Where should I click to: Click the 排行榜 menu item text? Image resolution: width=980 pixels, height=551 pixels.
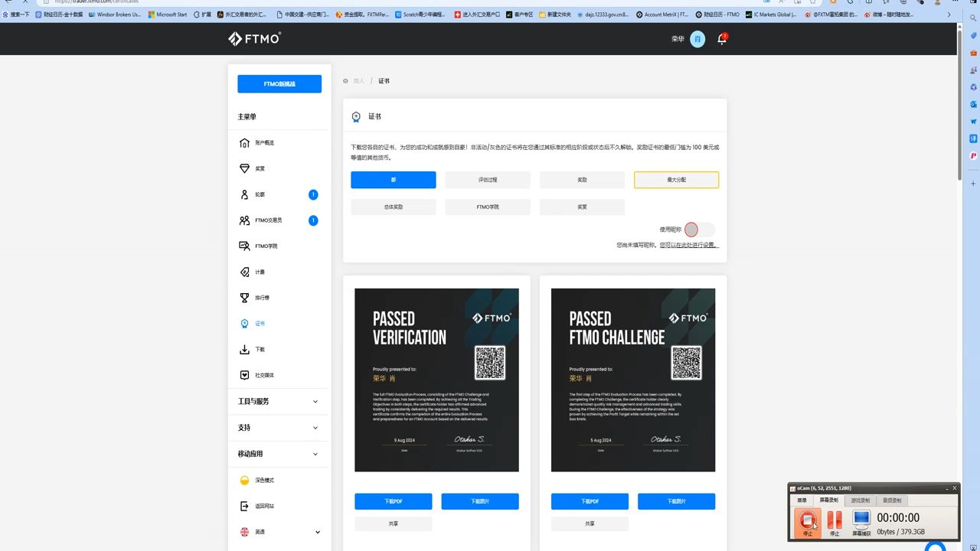(x=262, y=298)
